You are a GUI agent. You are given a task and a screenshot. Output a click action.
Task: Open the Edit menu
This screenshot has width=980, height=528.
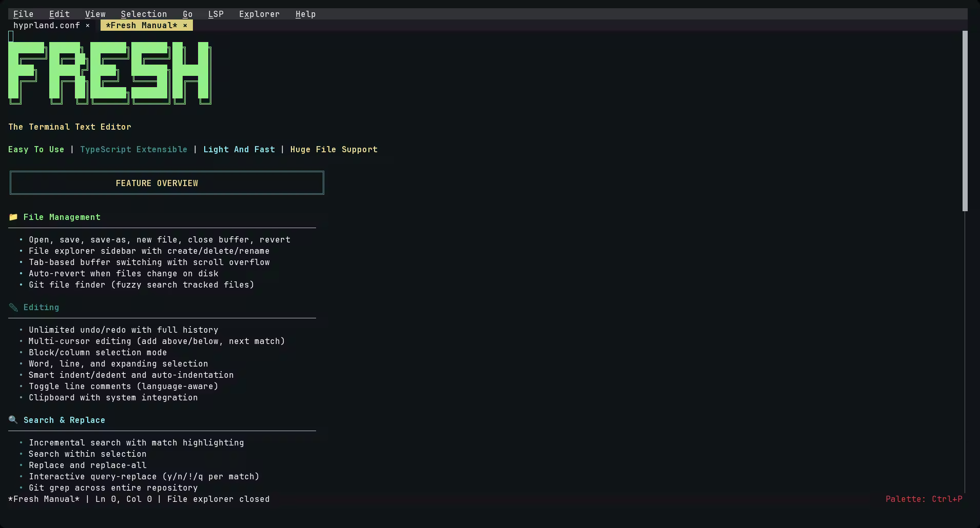59,14
